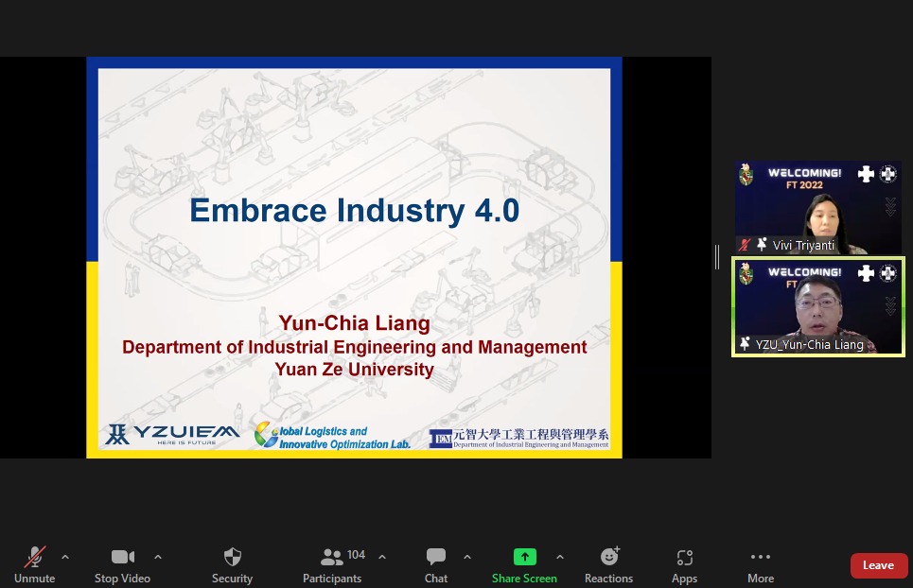Open audio options arrow next to Unmute
Image resolution: width=913 pixels, height=588 pixels.
(65, 557)
